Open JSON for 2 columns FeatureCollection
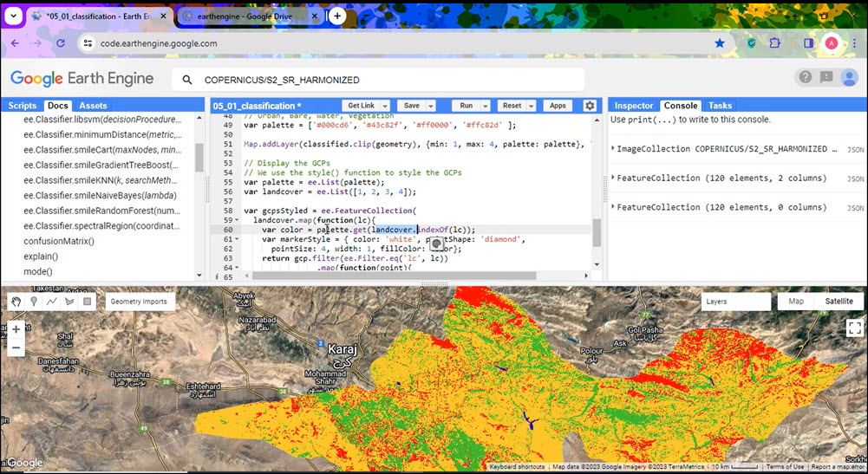 855,179
